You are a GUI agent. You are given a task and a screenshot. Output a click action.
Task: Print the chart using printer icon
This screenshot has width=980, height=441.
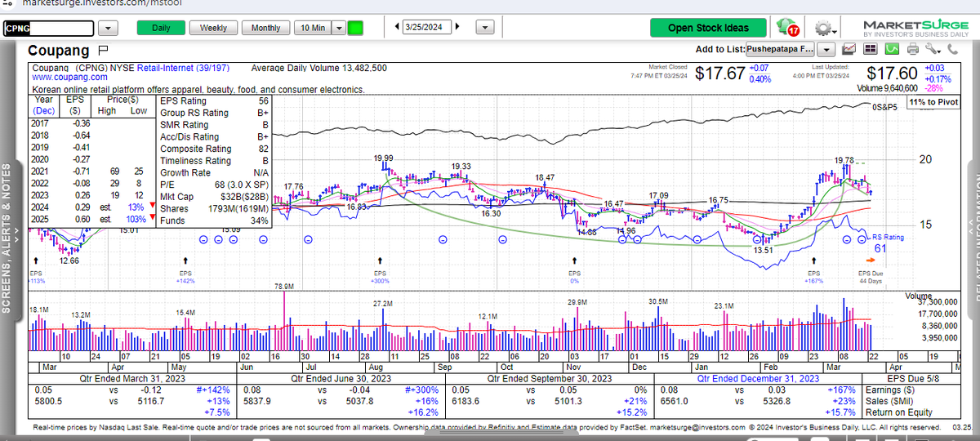click(913, 50)
